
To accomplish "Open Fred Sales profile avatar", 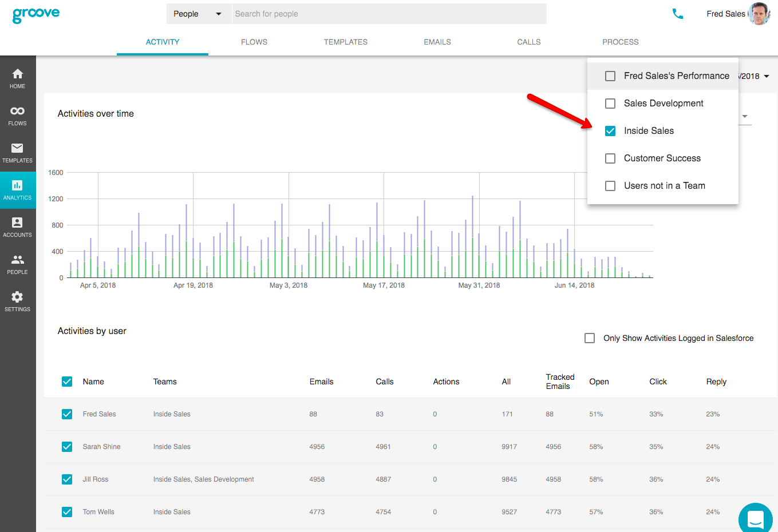I will 760,14.
